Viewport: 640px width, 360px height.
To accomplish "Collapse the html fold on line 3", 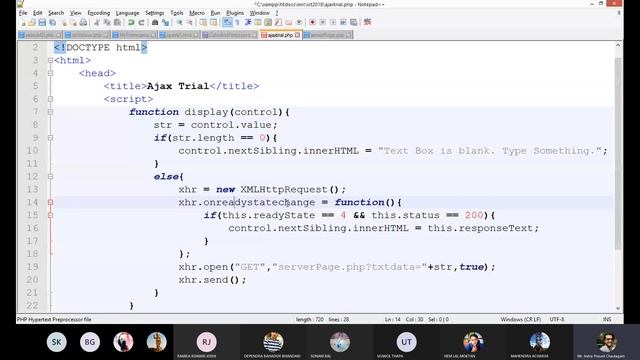I will coord(50,60).
